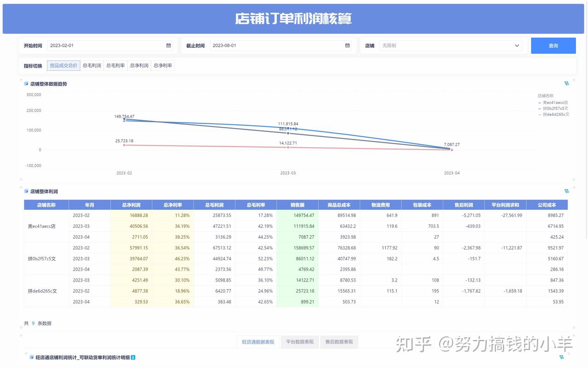Open the end date calendar icon
The height and width of the screenshot is (368, 588).
click(347, 46)
